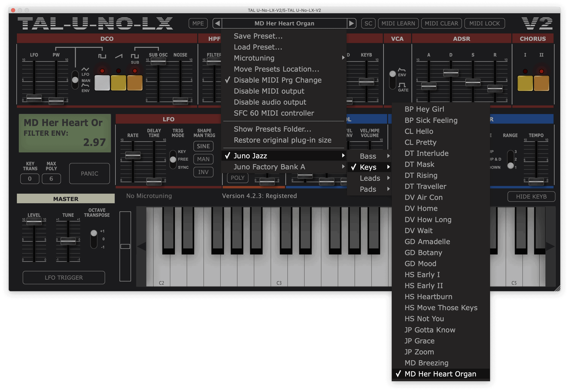Click the MAX POLY value field

click(51, 179)
